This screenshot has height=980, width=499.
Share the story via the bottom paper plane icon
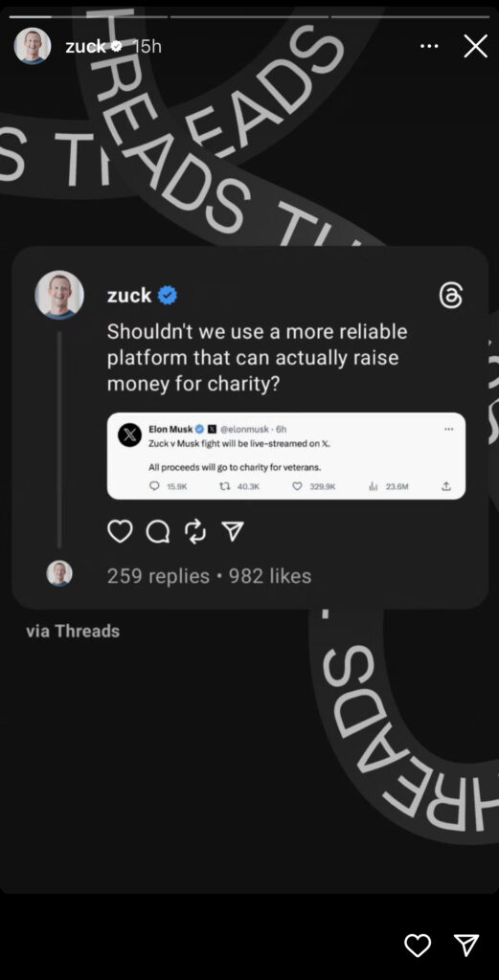[466, 945]
